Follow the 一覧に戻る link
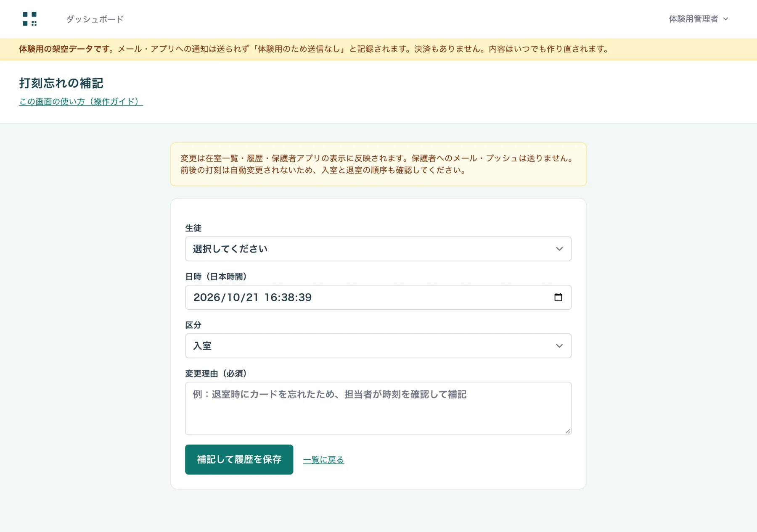Image resolution: width=757 pixels, height=532 pixels. pyautogui.click(x=323, y=460)
